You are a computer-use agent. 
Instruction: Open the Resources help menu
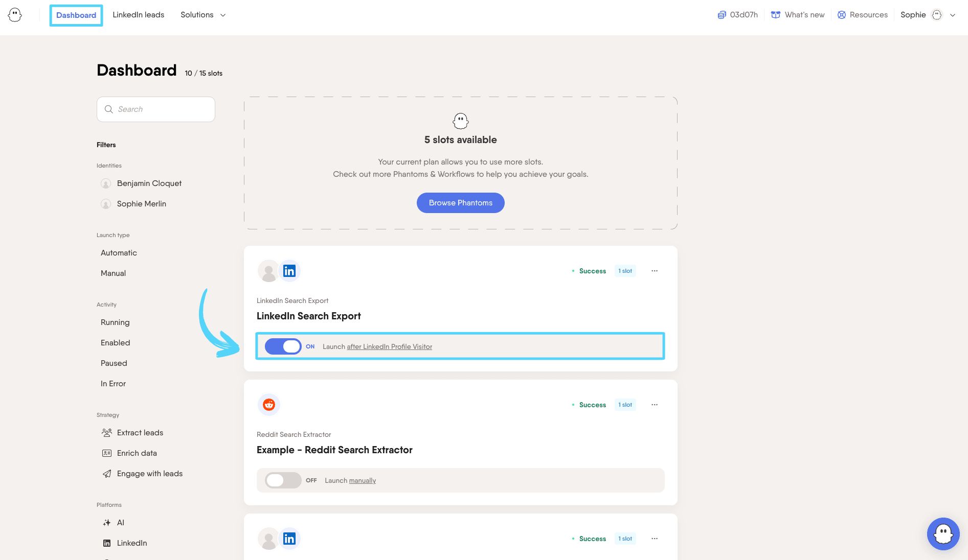tap(863, 15)
